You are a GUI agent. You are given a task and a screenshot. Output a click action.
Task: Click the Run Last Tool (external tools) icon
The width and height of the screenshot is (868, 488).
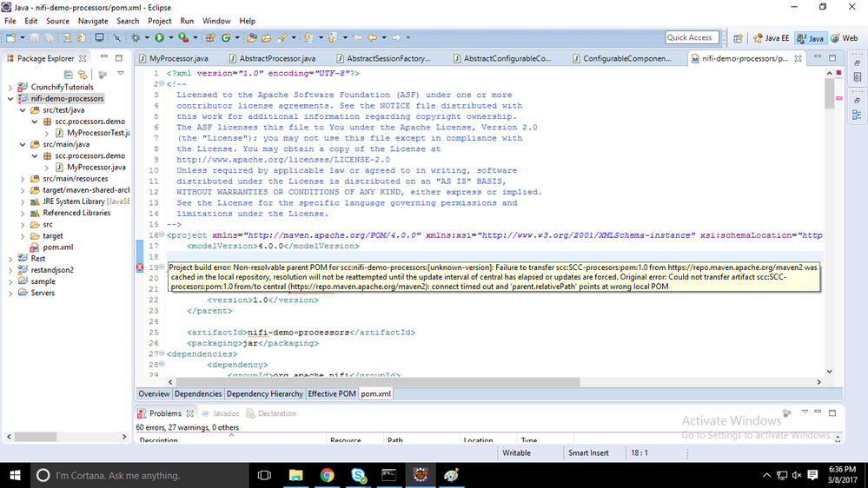[x=184, y=37]
